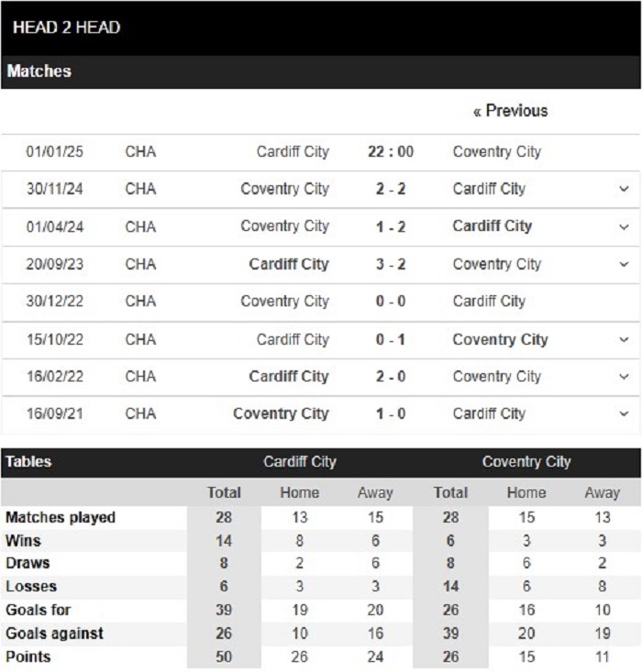Screen dimensions: 642x672
Task: Expand the 30/11/24 match row chevron
Action: 624,189
